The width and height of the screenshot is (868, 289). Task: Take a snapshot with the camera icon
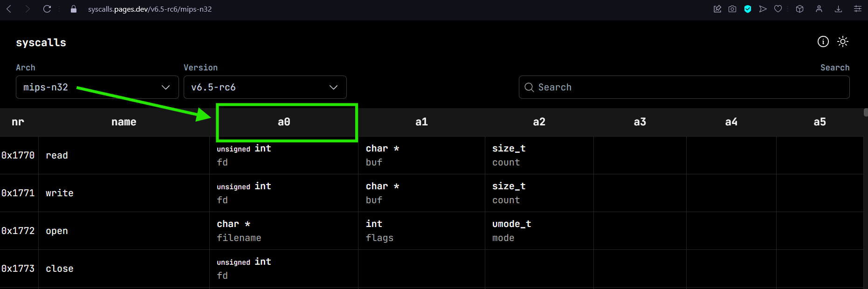(x=732, y=9)
